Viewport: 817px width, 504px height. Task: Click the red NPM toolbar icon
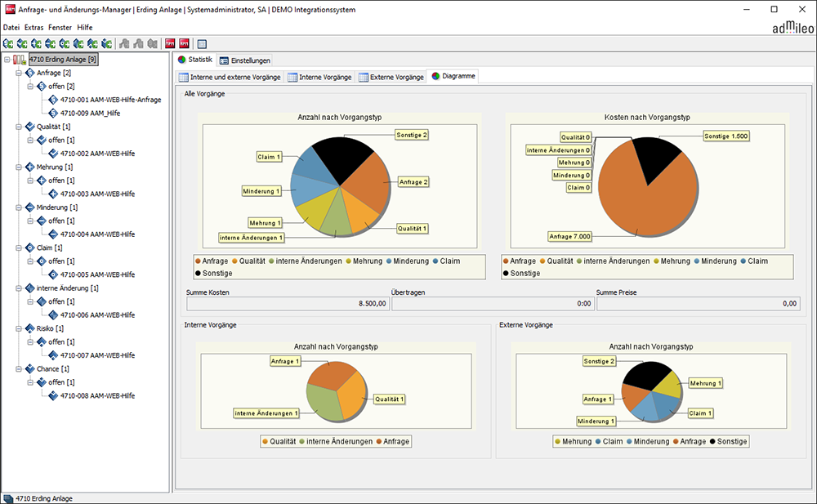[x=170, y=44]
